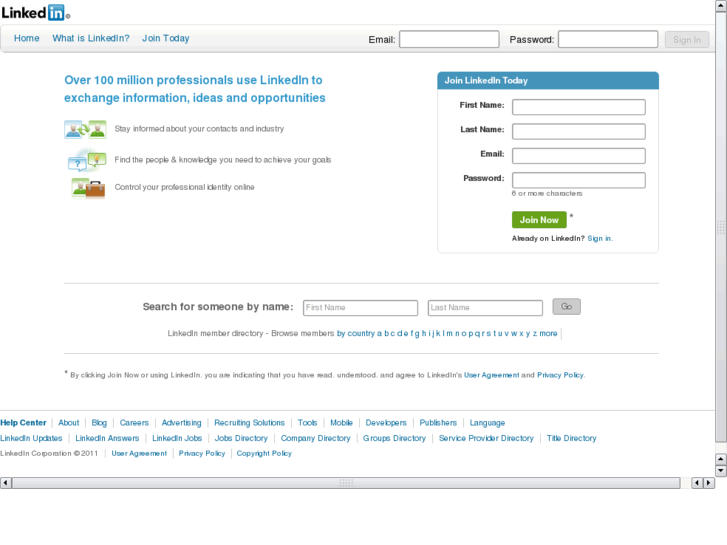Open What is LinkedIn? page
This screenshot has height=545, width=727.
[x=91, y=38]
